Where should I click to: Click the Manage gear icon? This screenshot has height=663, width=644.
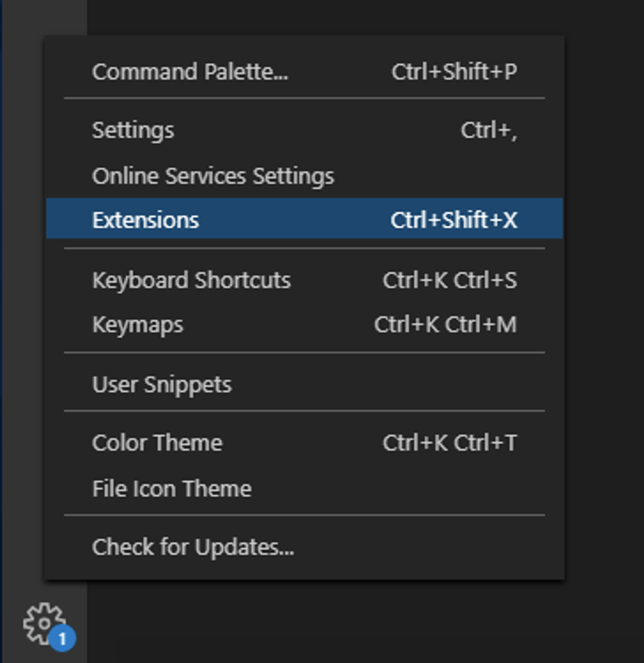point(44,624)
